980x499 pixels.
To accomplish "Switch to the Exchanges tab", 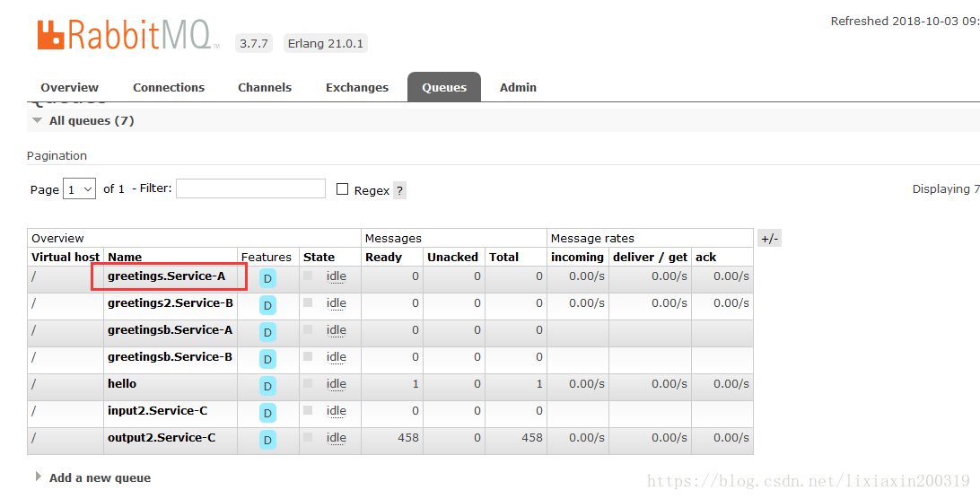I will click(357, 88).
